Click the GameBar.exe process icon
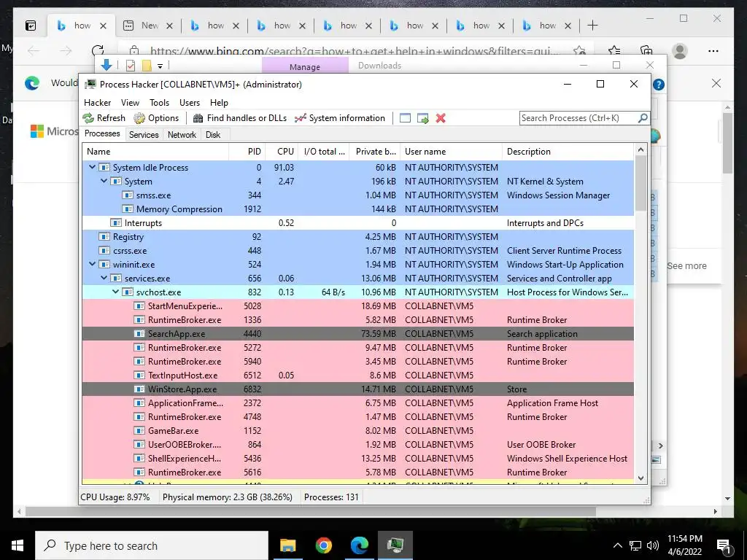This screenshot has height=560, width=747. click(x=139, y=430)
